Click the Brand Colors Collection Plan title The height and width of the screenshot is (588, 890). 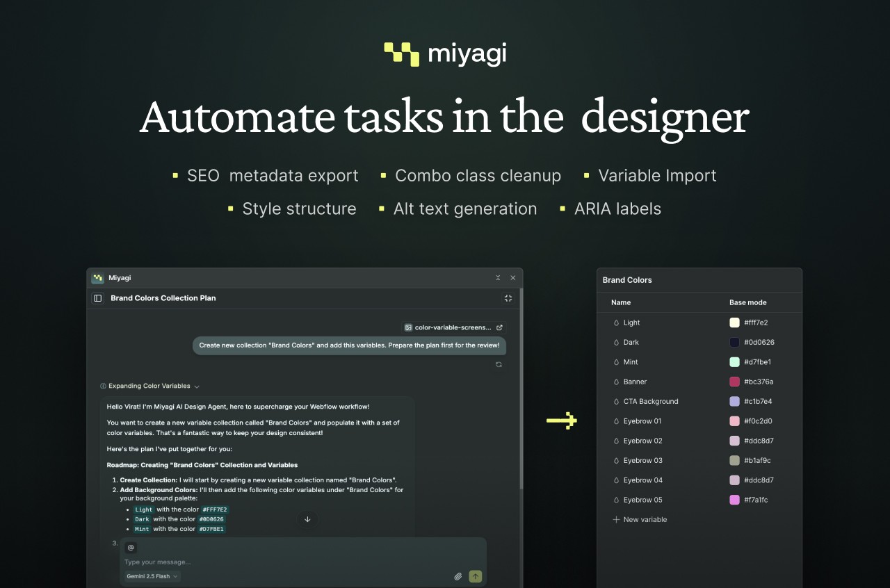pos(163,298)
